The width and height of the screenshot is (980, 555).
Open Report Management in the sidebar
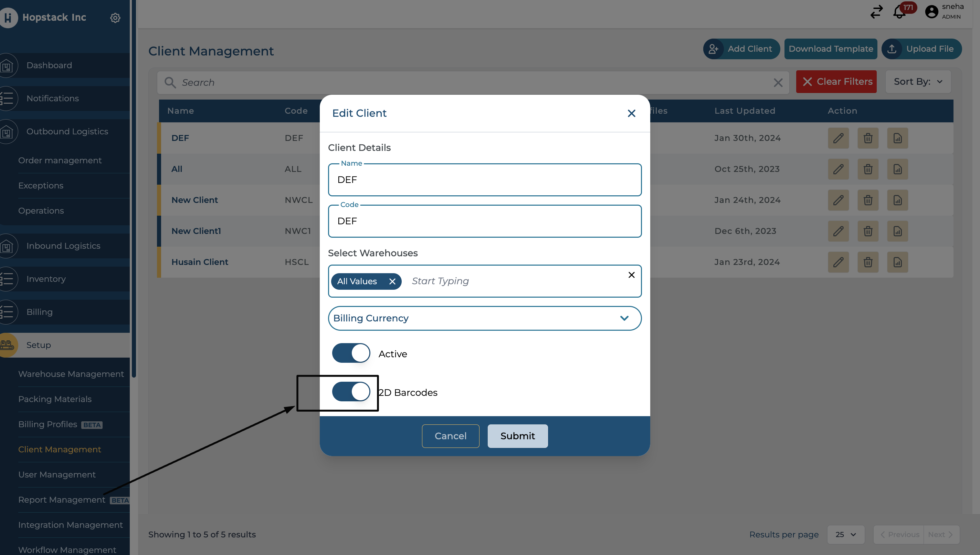(x=62, y=499)
